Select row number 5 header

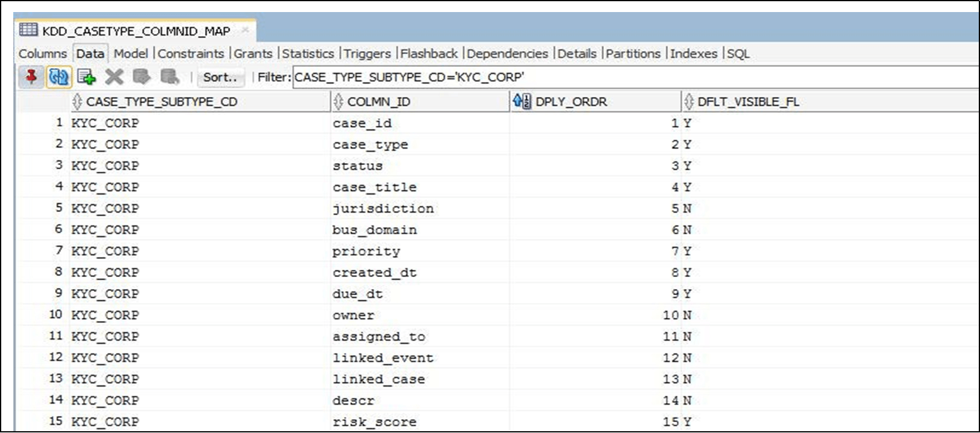(x=43, y=208)
